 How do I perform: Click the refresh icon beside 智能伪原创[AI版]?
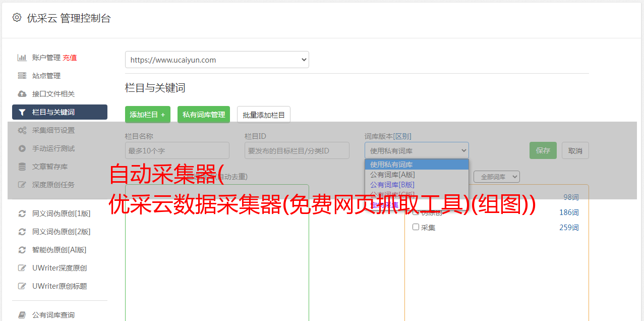point(22,250)
